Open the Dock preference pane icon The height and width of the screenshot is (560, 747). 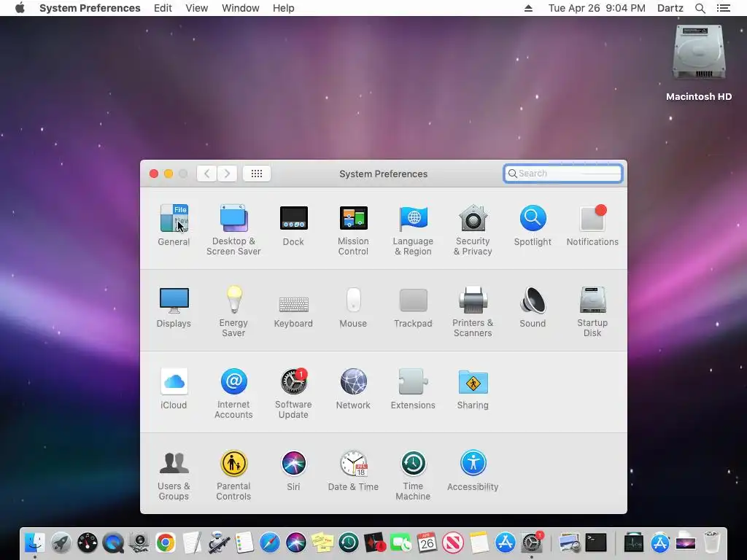coord(293,219)
